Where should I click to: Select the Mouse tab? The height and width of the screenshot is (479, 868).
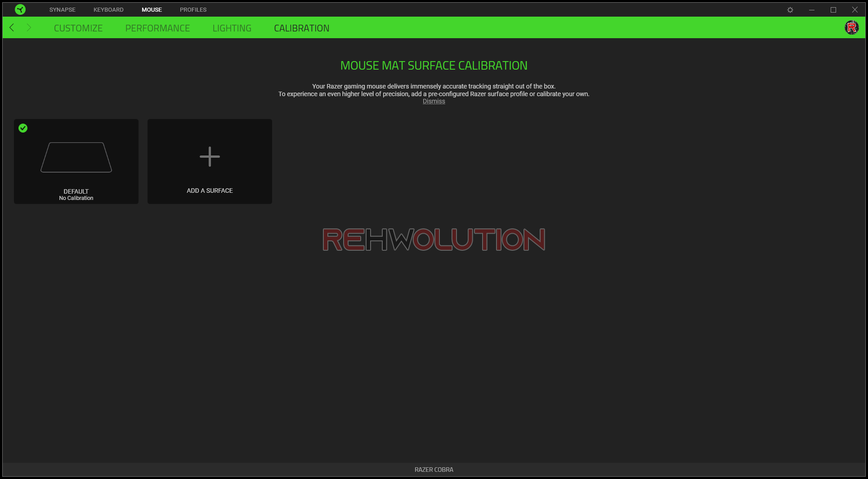[152, 10]
